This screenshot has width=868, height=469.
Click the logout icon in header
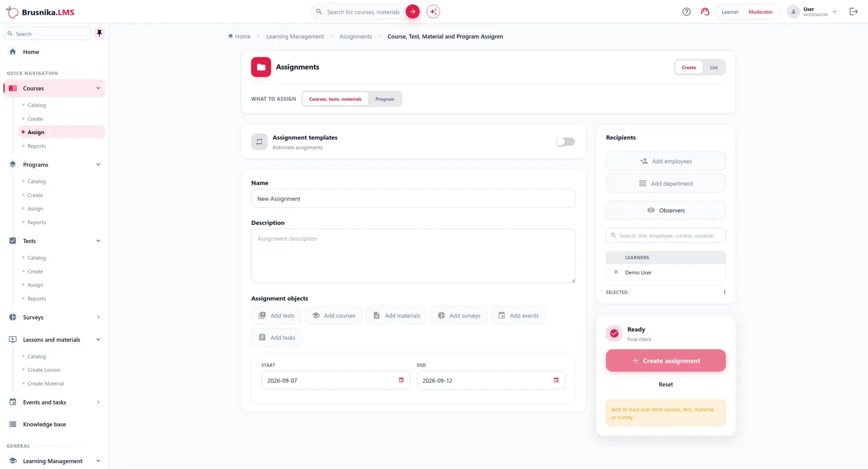point(854,12)
